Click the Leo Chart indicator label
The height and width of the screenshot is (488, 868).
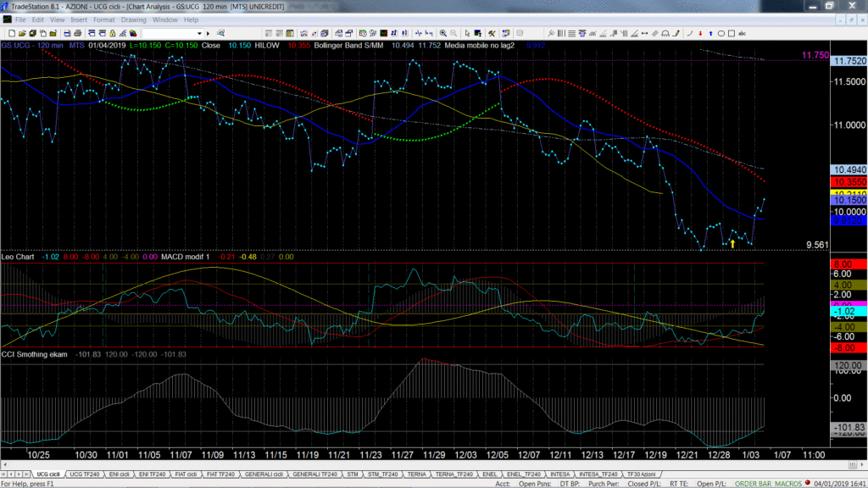click(x=18, y=257)
